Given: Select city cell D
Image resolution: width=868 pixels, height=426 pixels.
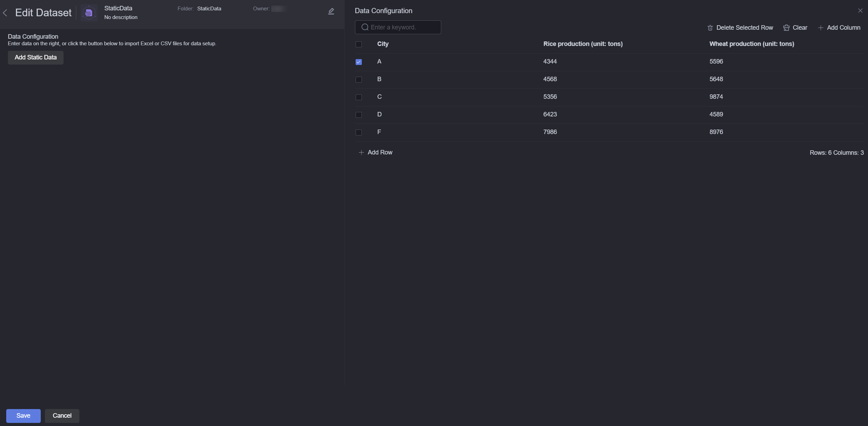Looking at the screenshot, I should tap(379, 114).
